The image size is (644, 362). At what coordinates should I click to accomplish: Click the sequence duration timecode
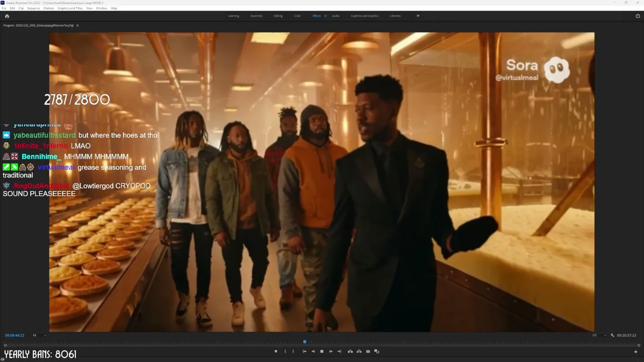pyautogui.click(x=626, y=335)
